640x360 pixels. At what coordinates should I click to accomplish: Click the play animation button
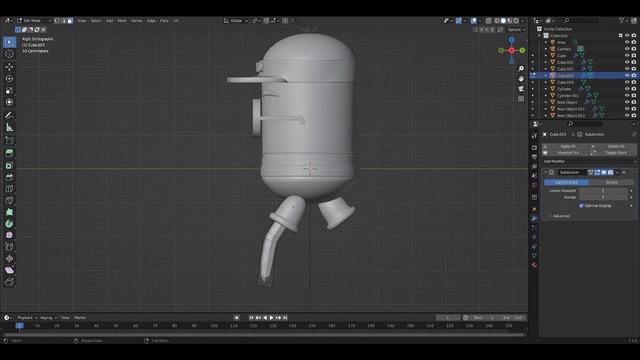tap(272, 318)
